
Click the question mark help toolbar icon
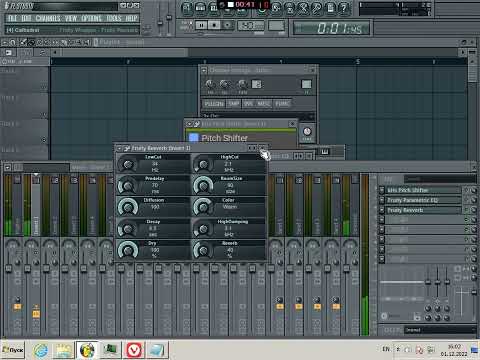coord(344,8)
